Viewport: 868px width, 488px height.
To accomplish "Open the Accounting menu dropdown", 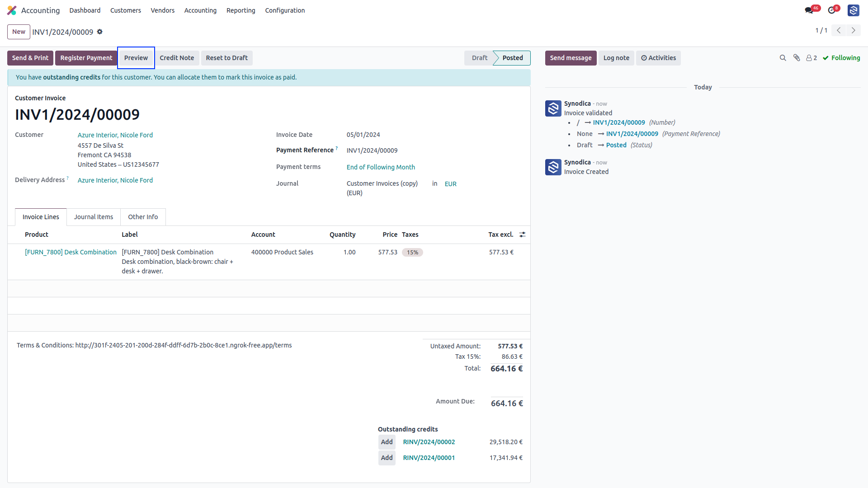I will pos(200,10).
